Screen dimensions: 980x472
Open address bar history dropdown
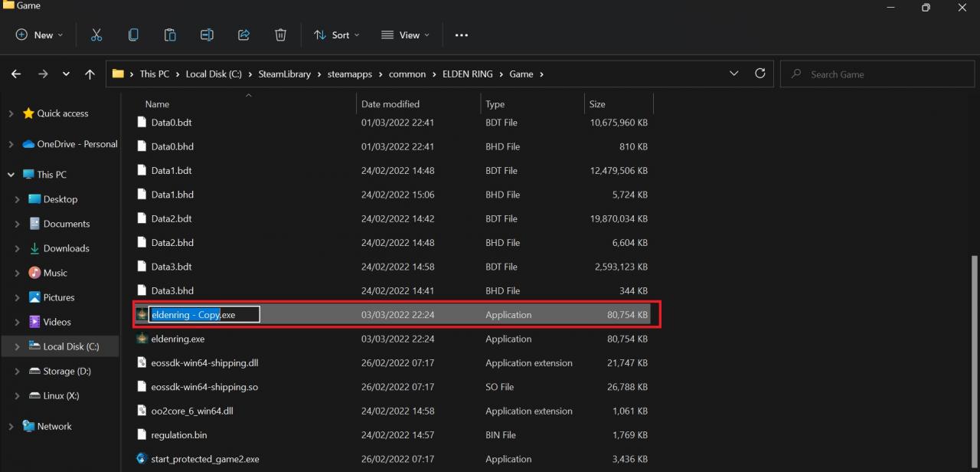(x=734, y=74)
